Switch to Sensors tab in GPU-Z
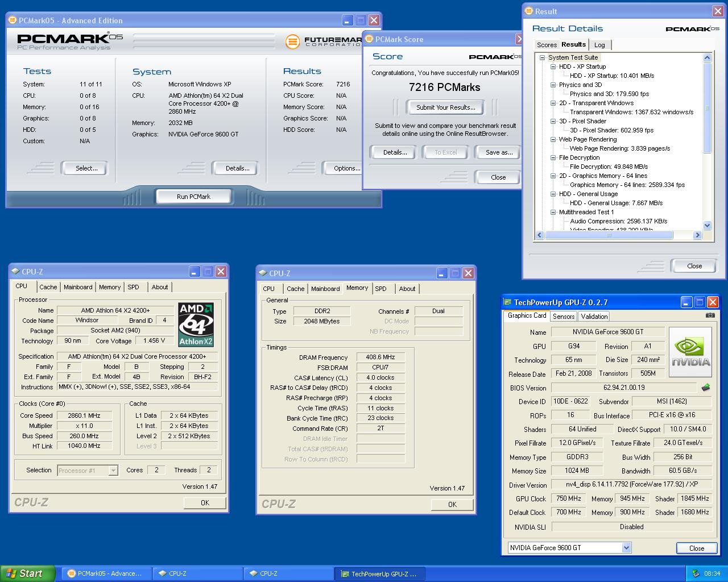 (563, 317)
